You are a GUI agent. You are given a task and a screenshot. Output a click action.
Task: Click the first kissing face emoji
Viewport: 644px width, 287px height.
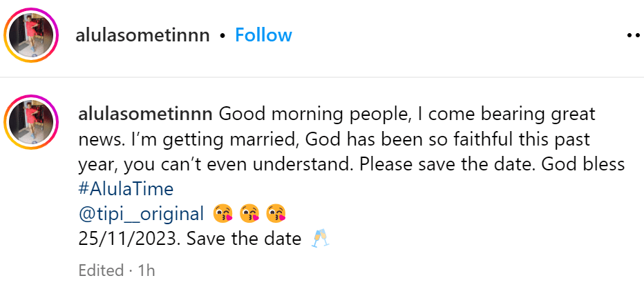[x=223, y=214]
